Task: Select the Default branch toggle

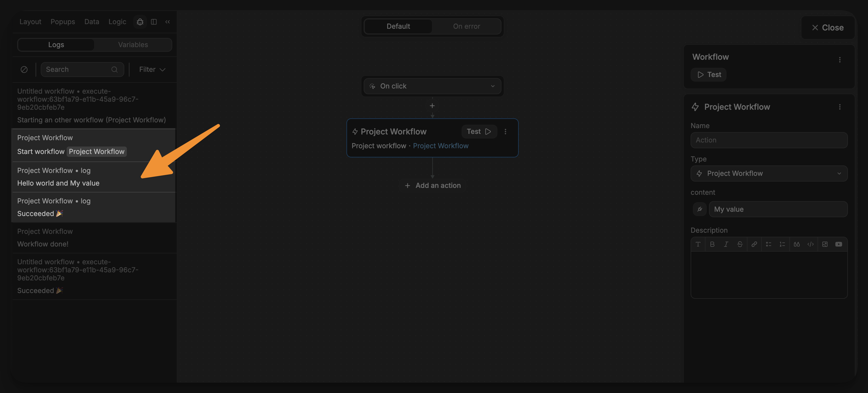Action: (x=398, y=26)
